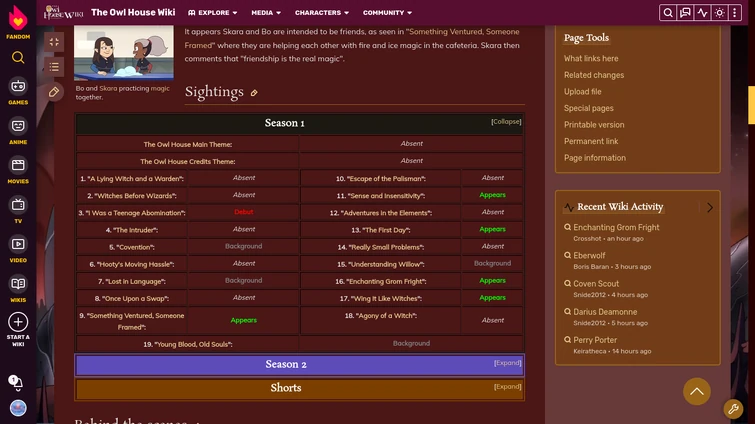Open Perry Porter activity entry

(595, 340)
